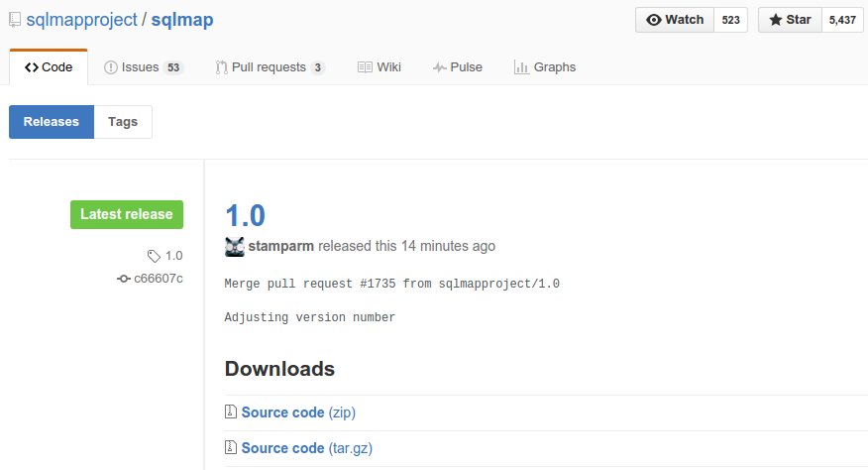Open the Wiki tab
The image size is (868, 470).
[x=380, y=67]
